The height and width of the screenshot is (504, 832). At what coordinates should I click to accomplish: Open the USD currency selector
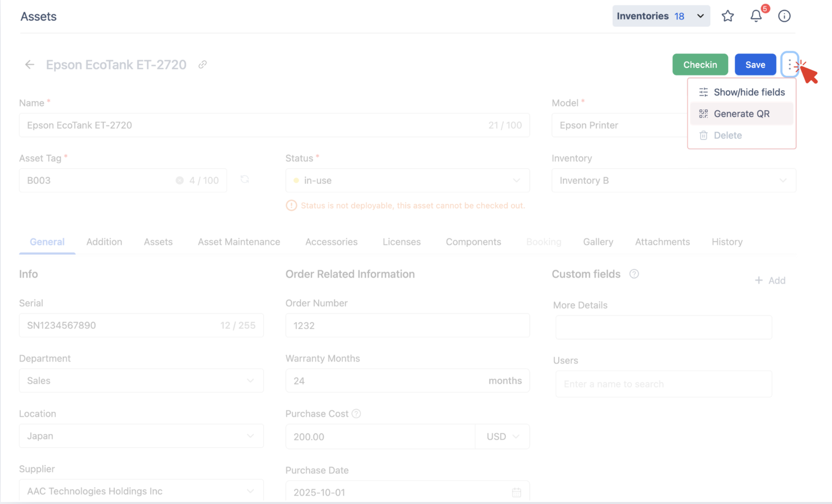point(502,437)
